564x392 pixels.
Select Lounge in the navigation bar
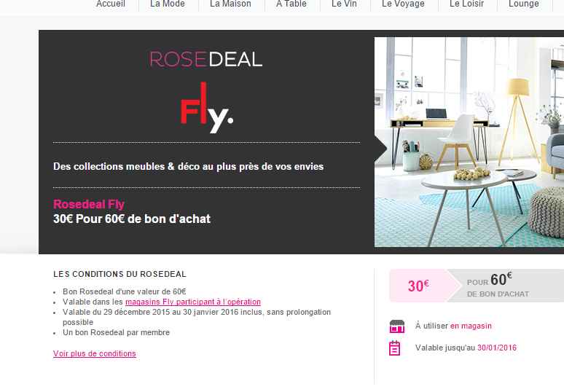[524, 4]
